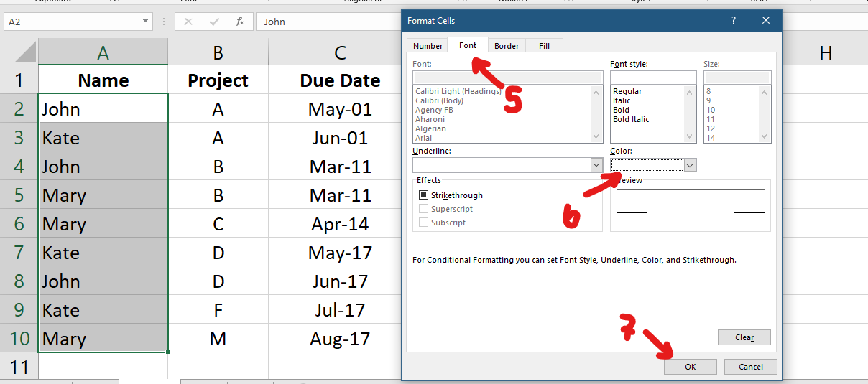
Task: Select Agency FB font
Action: coord(434,110)
